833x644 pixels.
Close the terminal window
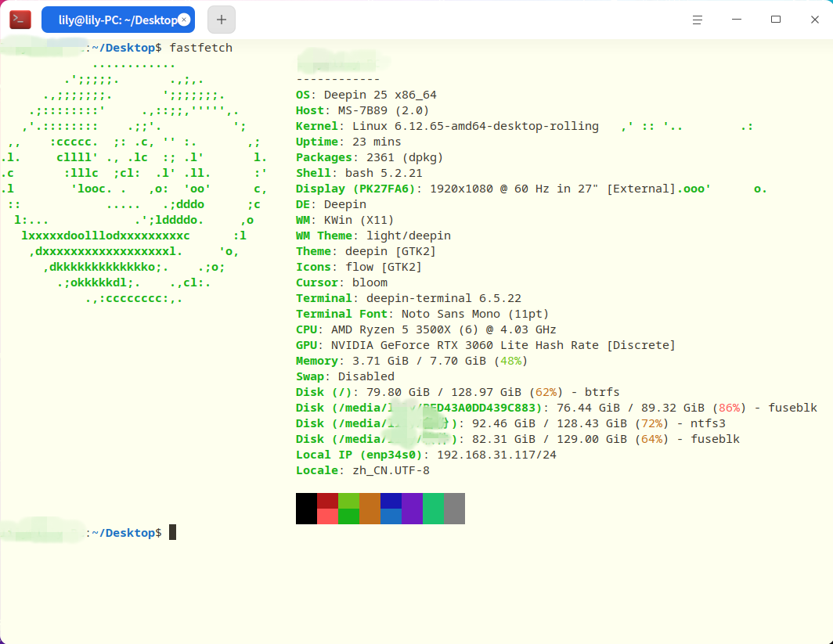[814, 20]
